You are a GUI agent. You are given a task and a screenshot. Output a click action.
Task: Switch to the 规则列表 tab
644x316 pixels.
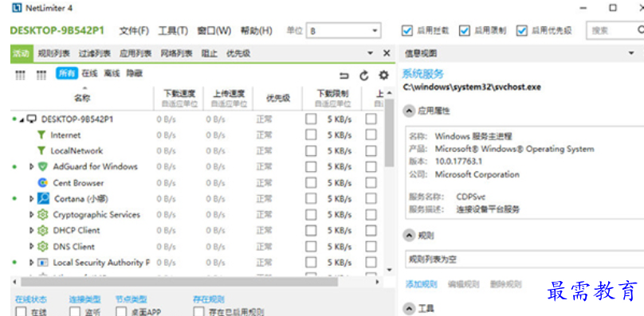(54, 53)
